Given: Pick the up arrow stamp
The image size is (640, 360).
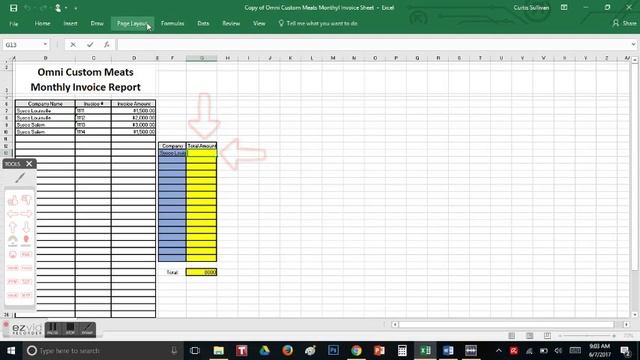Looking at the screenshot, I should (x=13, y=227).
